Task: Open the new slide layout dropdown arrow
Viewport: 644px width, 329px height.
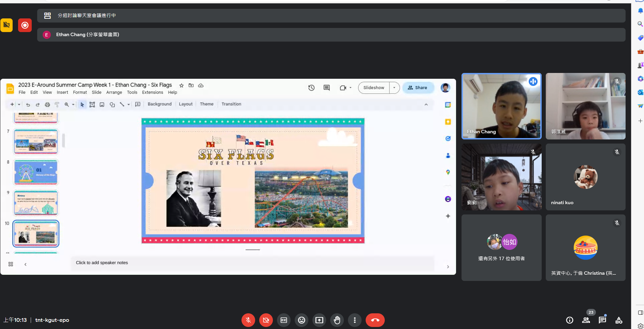Action: (x=19, y=104)
